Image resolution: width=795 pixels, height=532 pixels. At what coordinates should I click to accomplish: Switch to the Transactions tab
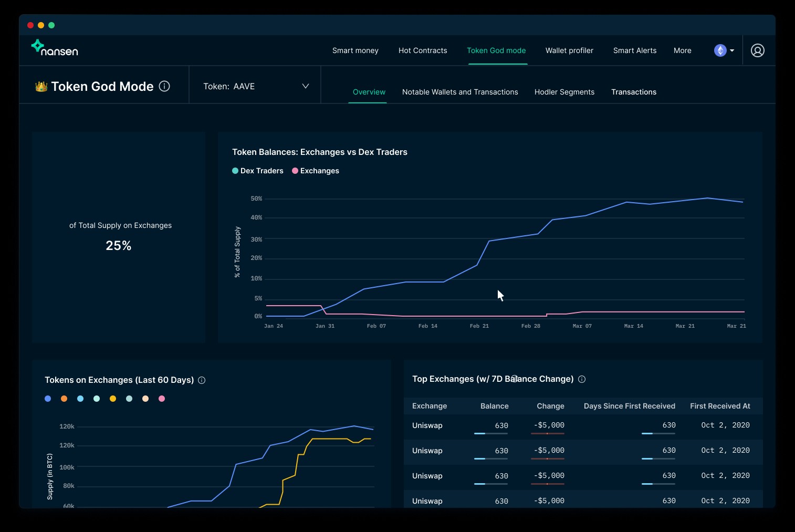634,92
